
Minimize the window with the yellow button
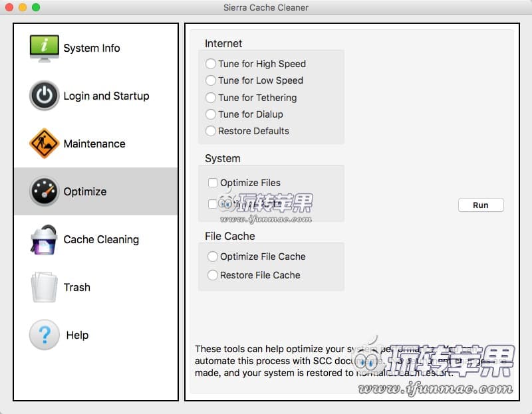click(x=23, y=7)
